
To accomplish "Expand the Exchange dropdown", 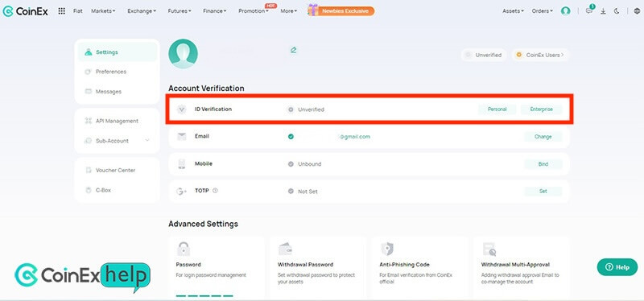I will (142, 11).
